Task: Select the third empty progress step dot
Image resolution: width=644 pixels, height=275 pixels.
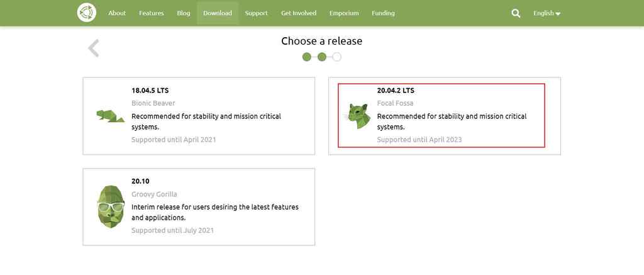Action: coord(337,57)
